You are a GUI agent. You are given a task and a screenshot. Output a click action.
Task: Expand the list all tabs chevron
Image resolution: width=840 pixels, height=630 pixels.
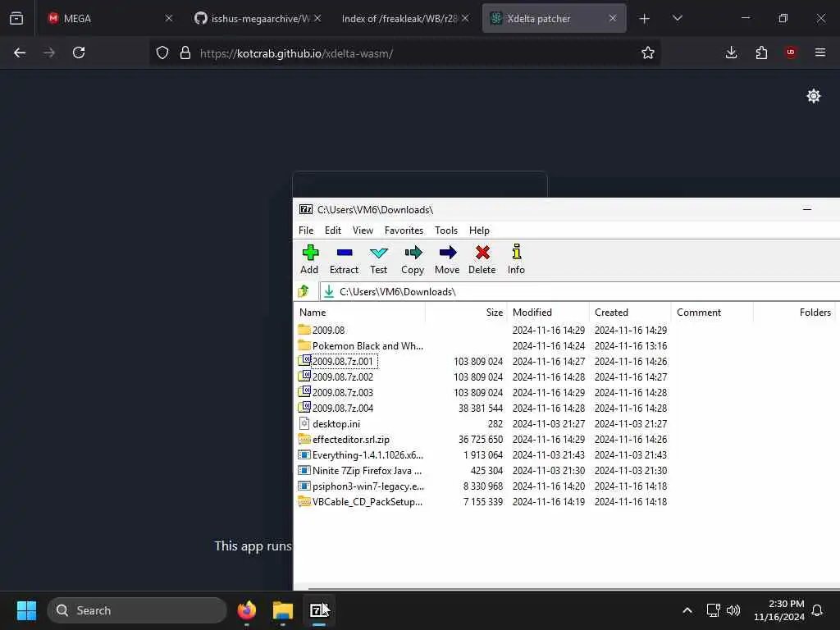(677, 19)
